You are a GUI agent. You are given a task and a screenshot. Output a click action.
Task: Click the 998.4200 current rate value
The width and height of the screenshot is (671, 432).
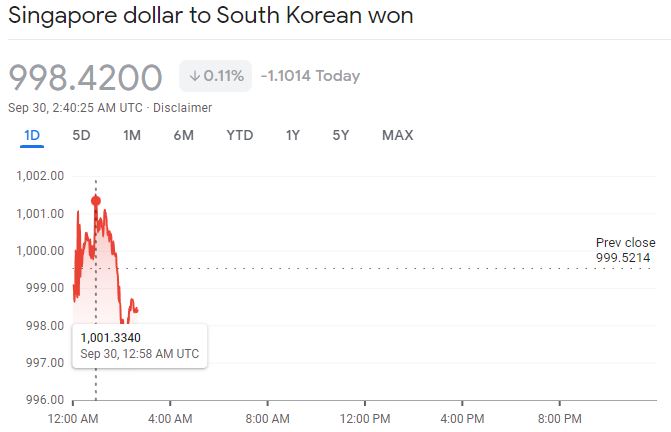85,77
